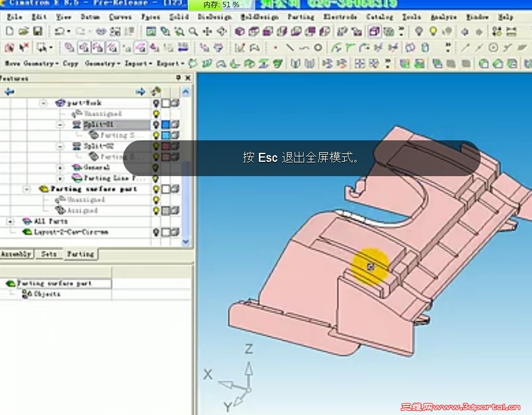Select the Spline curve tool
This screenshot has width=532, height=415.
(x=304, y=48)
